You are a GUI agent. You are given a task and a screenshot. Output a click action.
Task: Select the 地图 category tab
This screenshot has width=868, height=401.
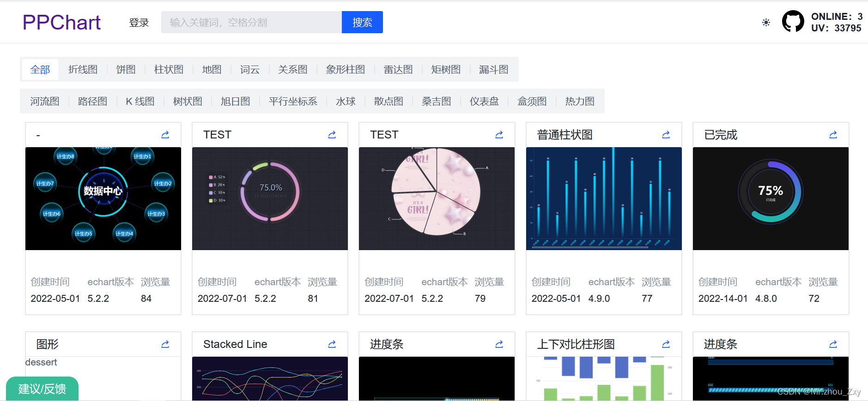tap(212, 69)
